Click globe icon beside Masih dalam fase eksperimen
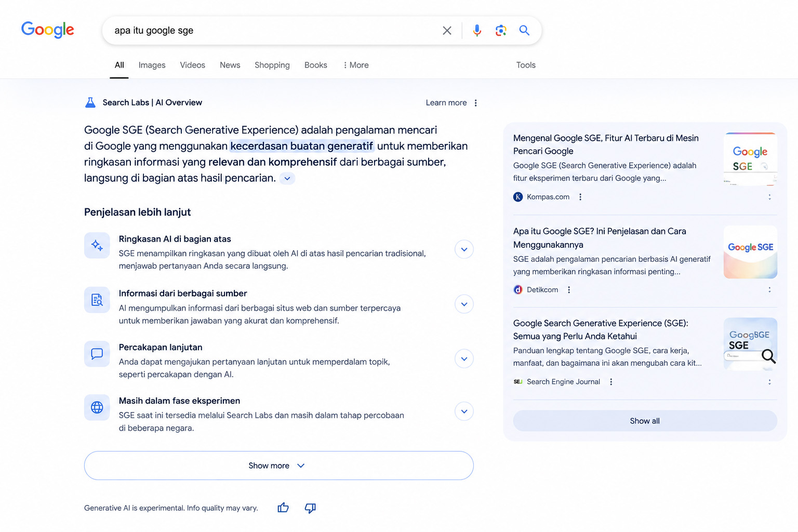 pyautogui.click(x=97, y=407)
